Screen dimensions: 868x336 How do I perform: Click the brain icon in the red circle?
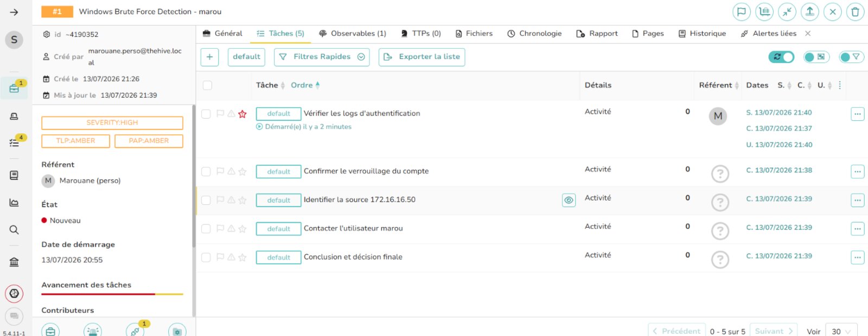[x=14, y=294]
